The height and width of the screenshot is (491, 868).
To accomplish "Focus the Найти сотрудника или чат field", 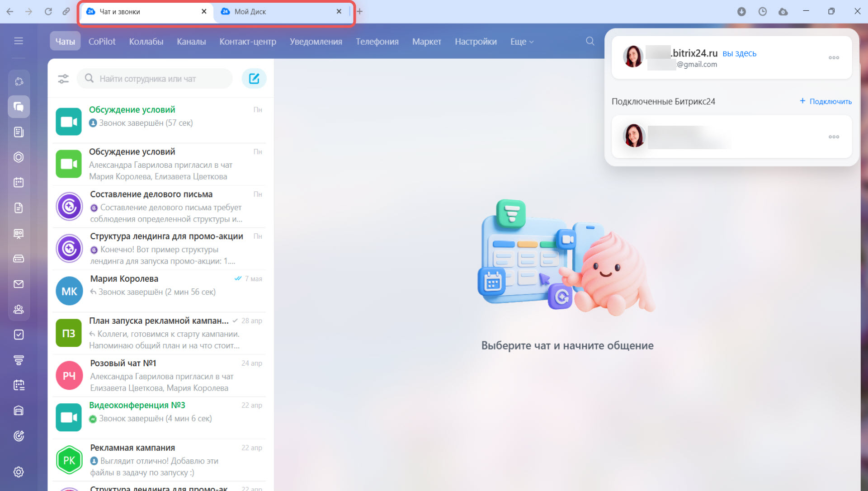I will (155, 79).
